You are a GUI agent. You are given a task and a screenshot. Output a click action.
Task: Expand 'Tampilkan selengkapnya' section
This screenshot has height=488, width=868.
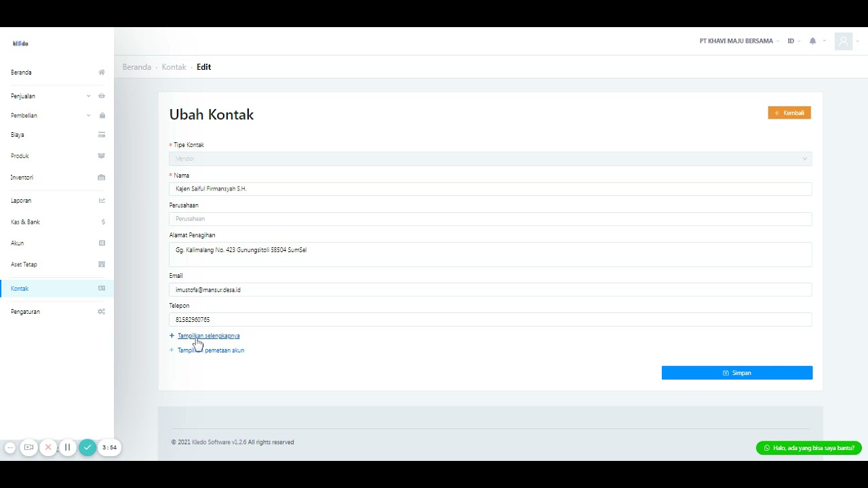208,335
